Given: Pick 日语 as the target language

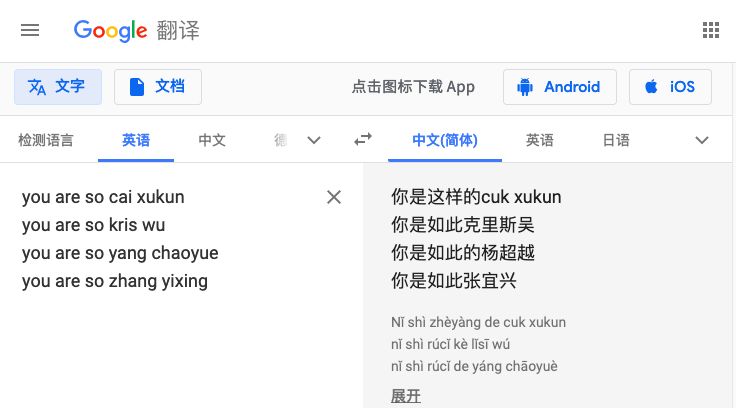Looking at the screenshot, I should point(616,140).
